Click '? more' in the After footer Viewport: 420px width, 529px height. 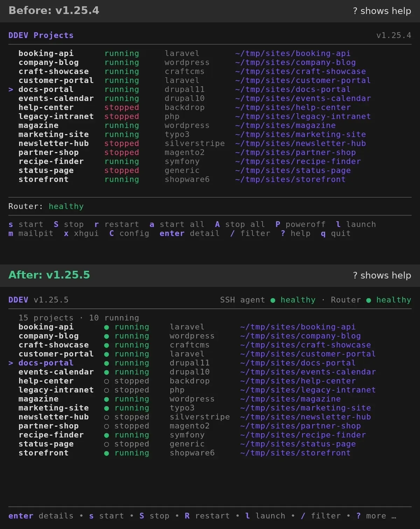371,516
